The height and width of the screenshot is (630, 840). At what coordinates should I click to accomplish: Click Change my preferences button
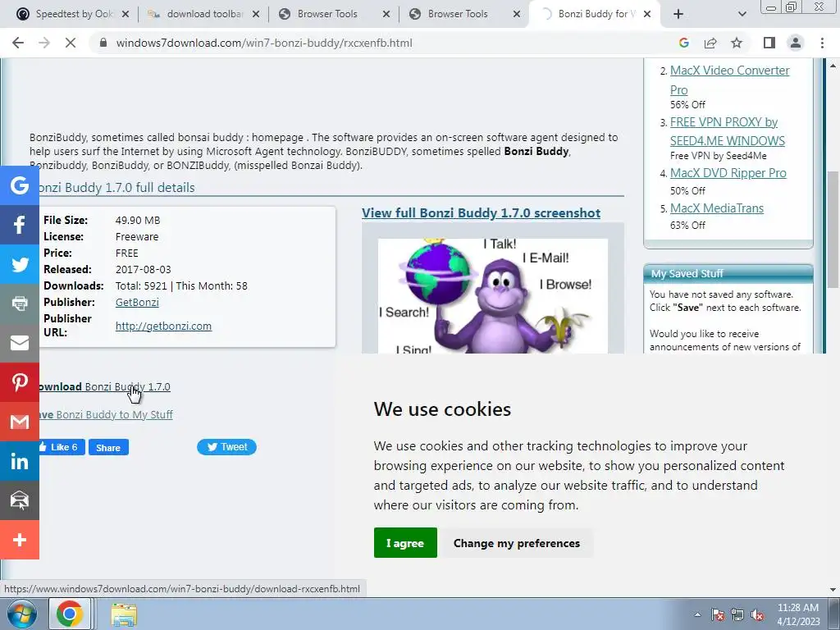click(x=517, y=543)
